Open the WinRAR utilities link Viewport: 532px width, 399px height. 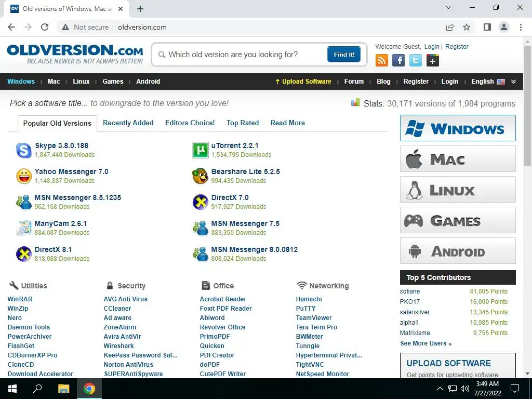[20, 299]
